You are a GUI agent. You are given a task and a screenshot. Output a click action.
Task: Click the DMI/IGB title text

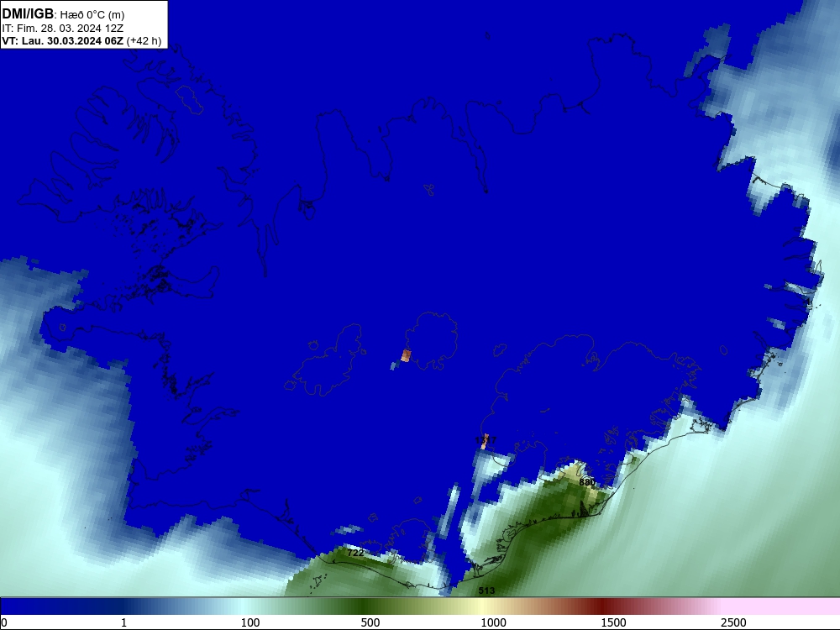click(28, 14)
